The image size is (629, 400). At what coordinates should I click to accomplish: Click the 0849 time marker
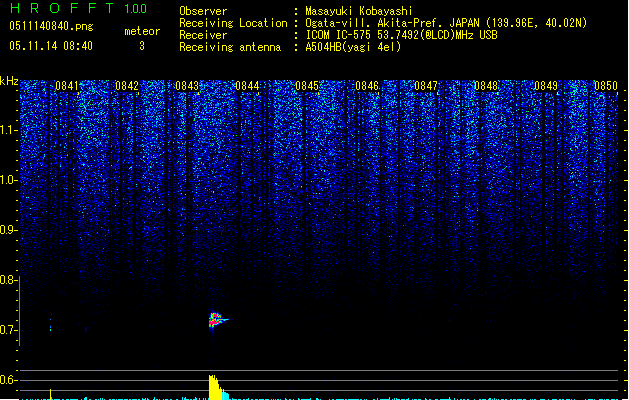(546, 86)
